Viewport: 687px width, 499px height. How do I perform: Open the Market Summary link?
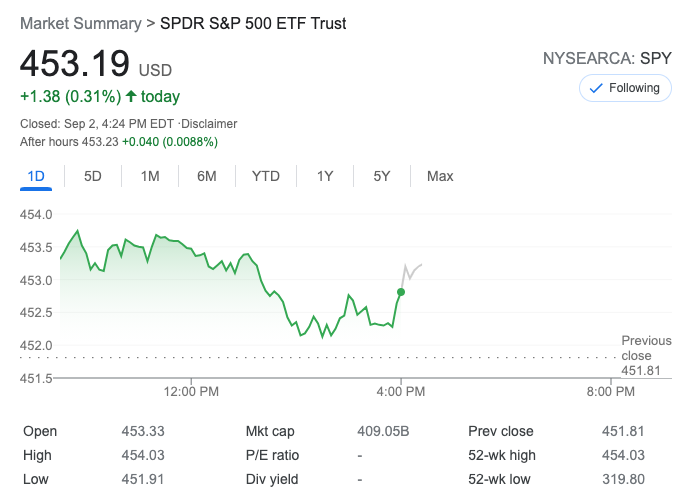80,23
